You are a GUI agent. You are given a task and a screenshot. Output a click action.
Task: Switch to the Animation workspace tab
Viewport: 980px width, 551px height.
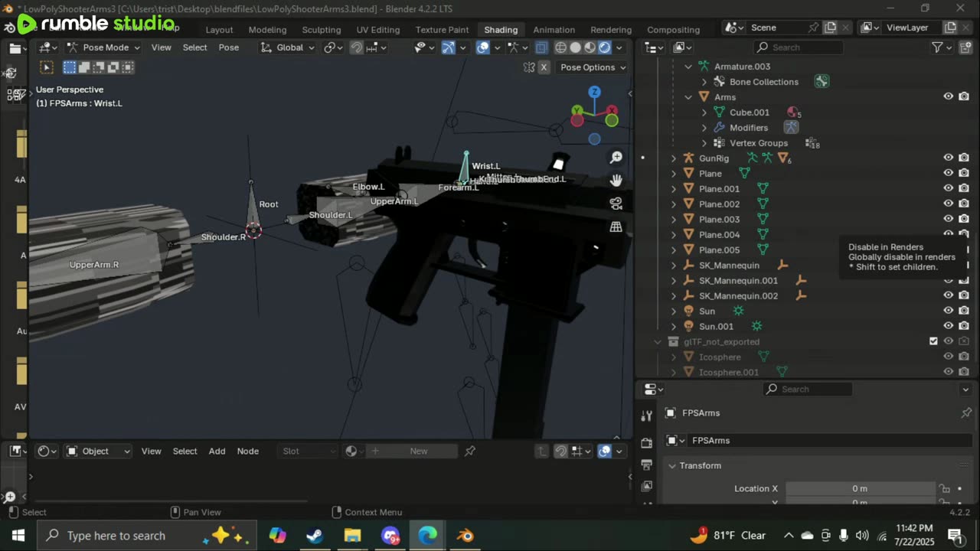click(554, 30)
